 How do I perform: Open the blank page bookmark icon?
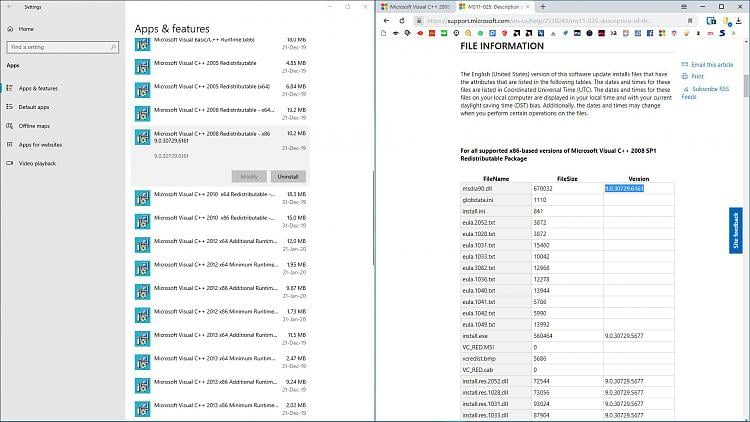coord(384,33)
